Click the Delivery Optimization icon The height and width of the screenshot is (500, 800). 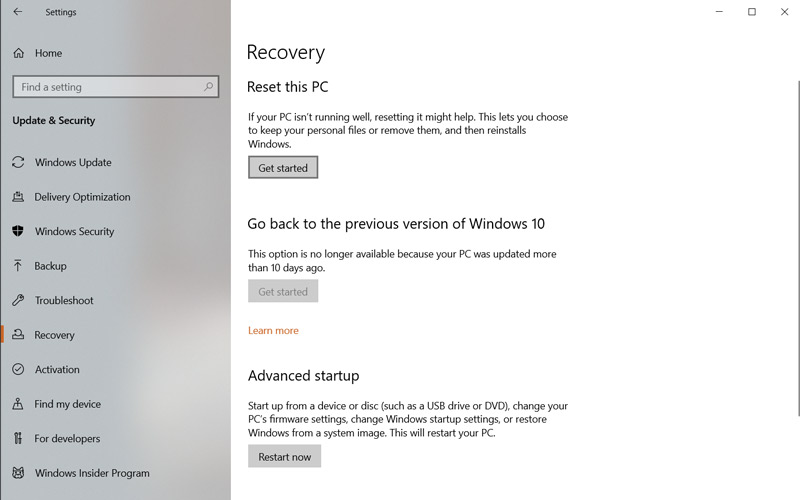tap(17, 197)
